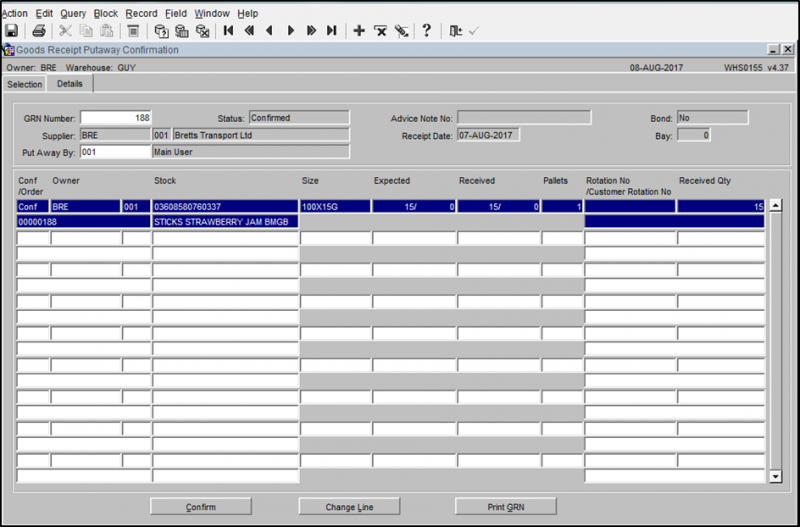Click the GRN Number field
Screen dimensions: 800x527
[x=116, y=118]
